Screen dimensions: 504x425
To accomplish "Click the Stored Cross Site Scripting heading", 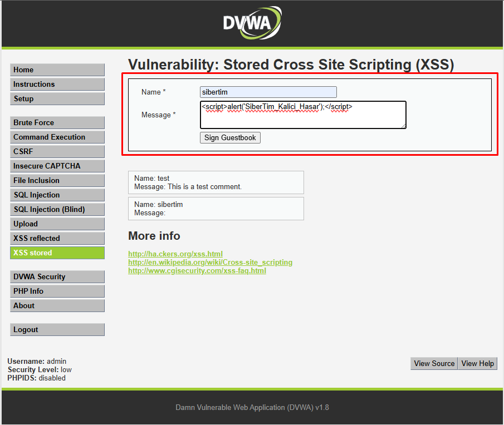I will point(291,65).
